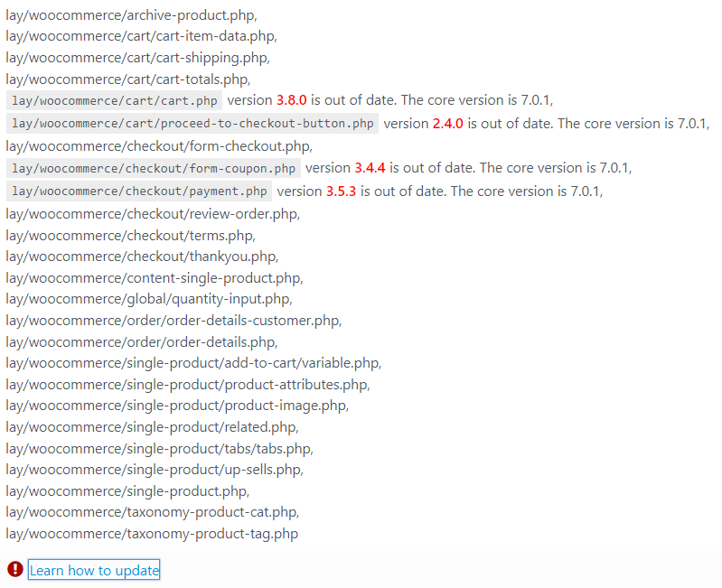Select the cart/cart-shipping.php path text
722x588 pixels.
(x=137, y=57)
